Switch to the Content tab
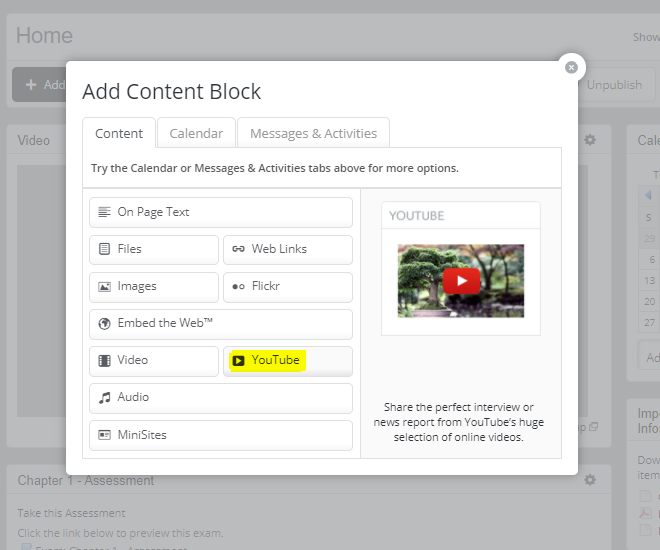 click(x=119, y=133)
